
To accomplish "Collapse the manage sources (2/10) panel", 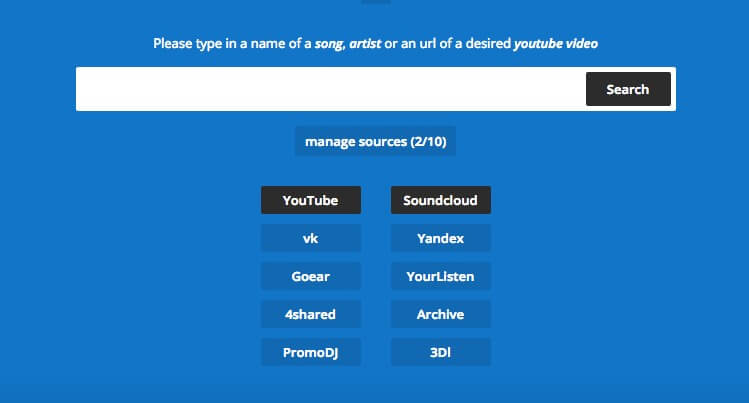I will pos(375,141).
